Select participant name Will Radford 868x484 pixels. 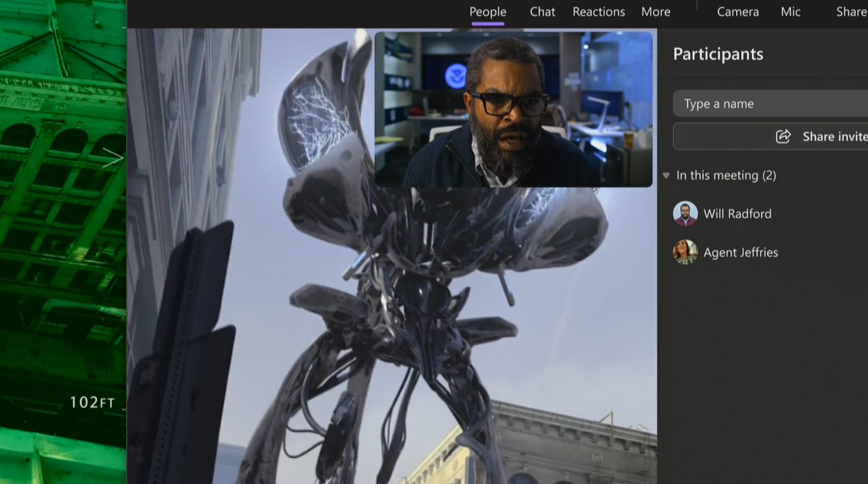pyautogui.click(x=737, y=213)
